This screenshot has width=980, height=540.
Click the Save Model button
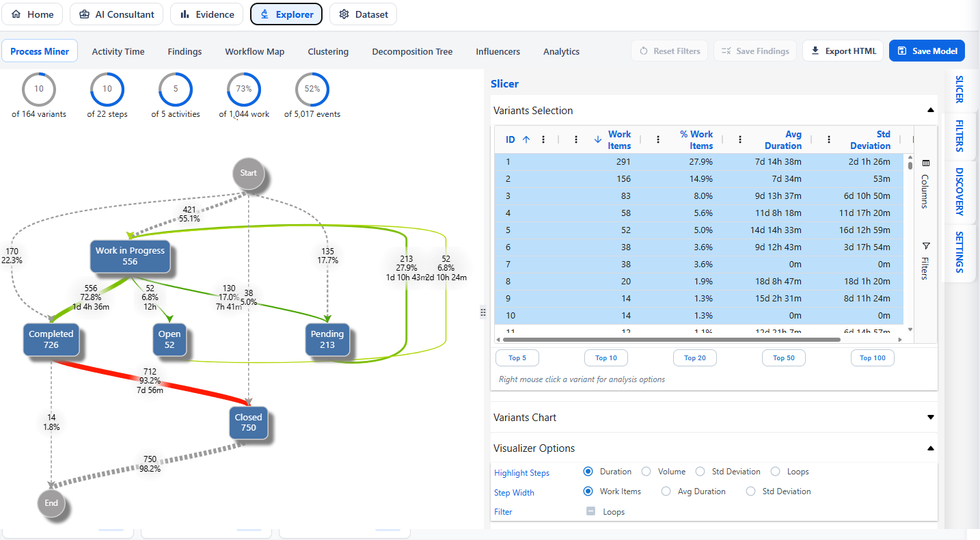coord(927,50)
